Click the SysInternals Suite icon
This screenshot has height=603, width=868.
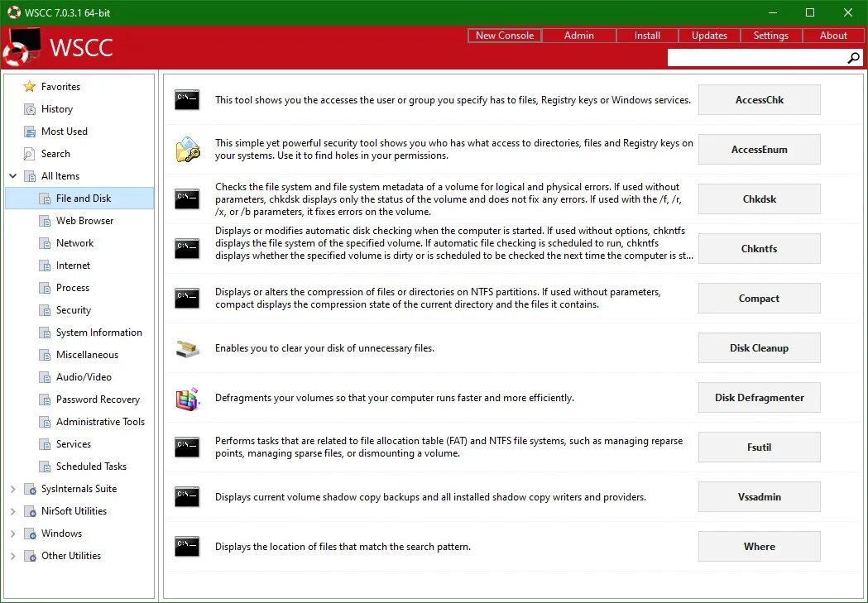(30, 489)
